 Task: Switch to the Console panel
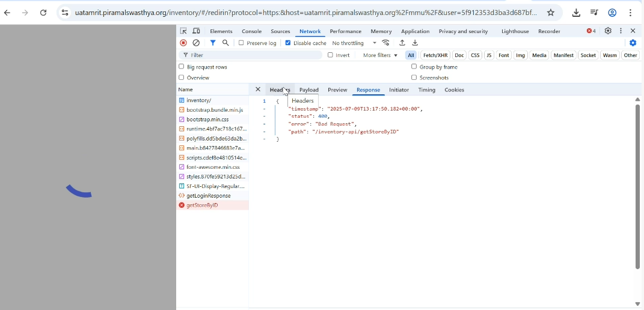pyautogui.click(x=251, y=31)
